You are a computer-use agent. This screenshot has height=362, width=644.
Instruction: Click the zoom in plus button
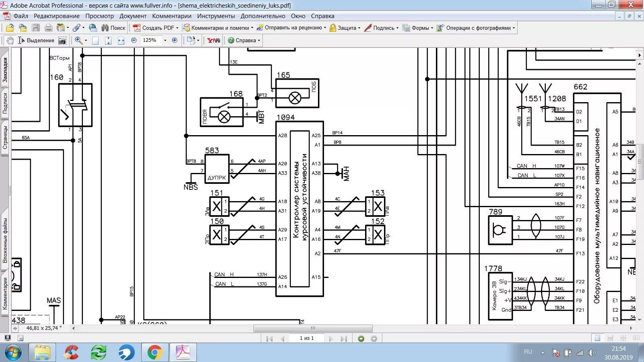point(175,40)
